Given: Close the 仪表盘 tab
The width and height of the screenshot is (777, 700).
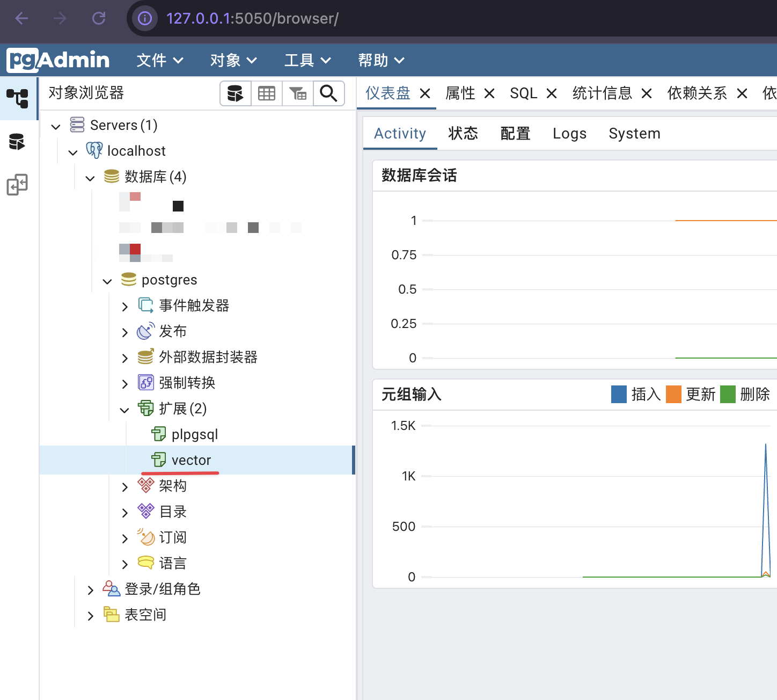Looking at the screenshot, I should coord(425,94).
